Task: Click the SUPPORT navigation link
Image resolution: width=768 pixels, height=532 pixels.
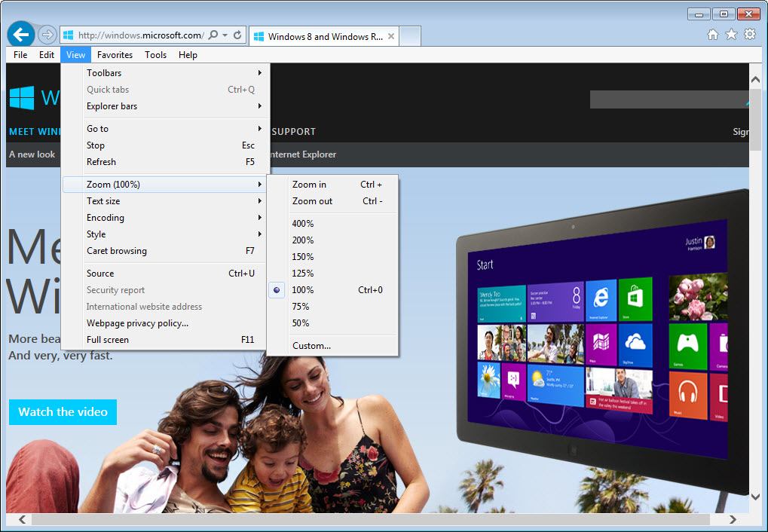Action: 293,132
